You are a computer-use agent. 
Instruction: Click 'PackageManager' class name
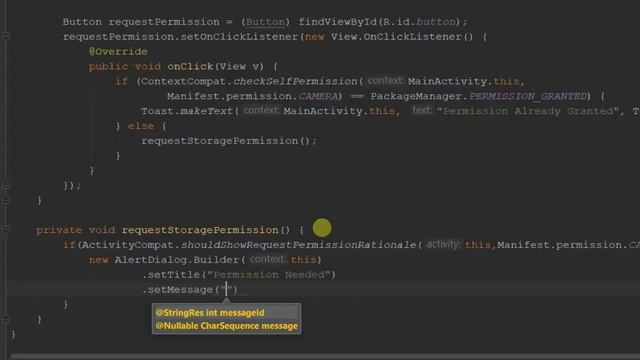416,96
